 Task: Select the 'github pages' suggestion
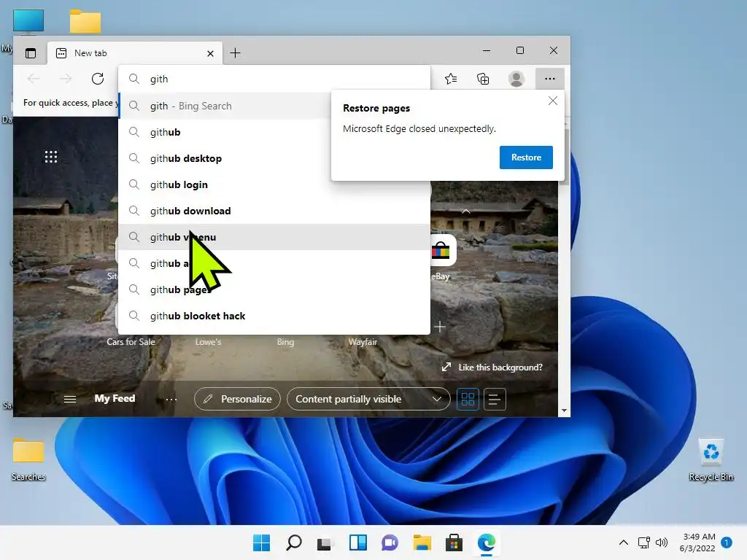coord(274,289)
